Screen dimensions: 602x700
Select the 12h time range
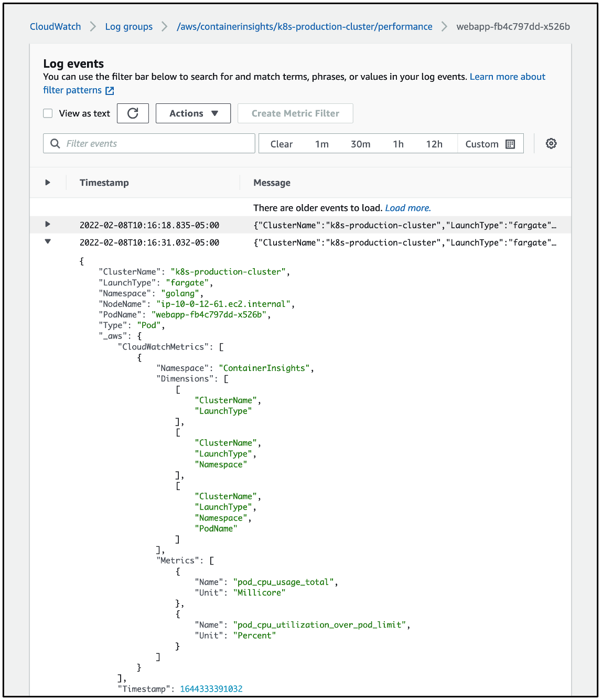click(435, 143)
